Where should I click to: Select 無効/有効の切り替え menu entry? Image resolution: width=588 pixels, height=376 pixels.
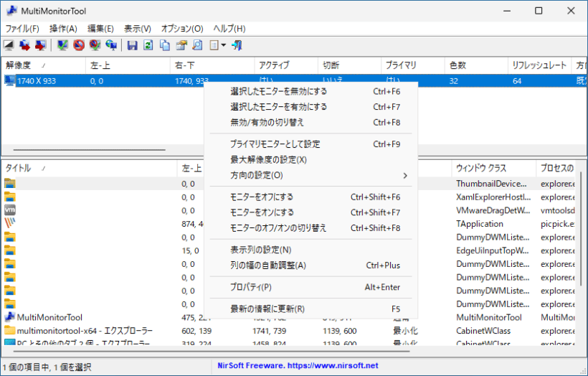pos(310,122)
